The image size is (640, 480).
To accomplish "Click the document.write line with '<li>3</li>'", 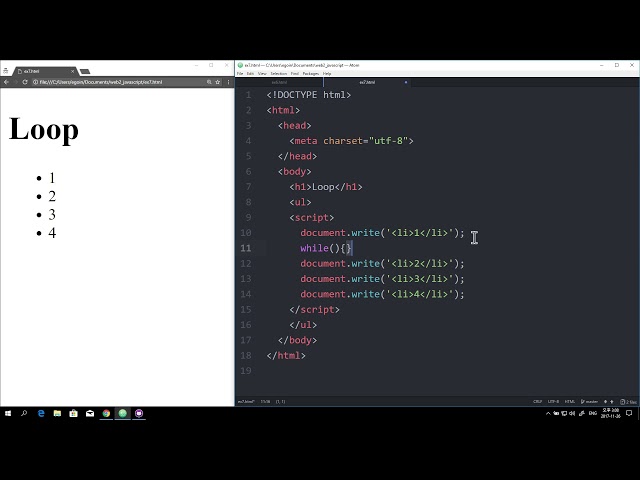I will pyautogui.click(x=382, y=279).
